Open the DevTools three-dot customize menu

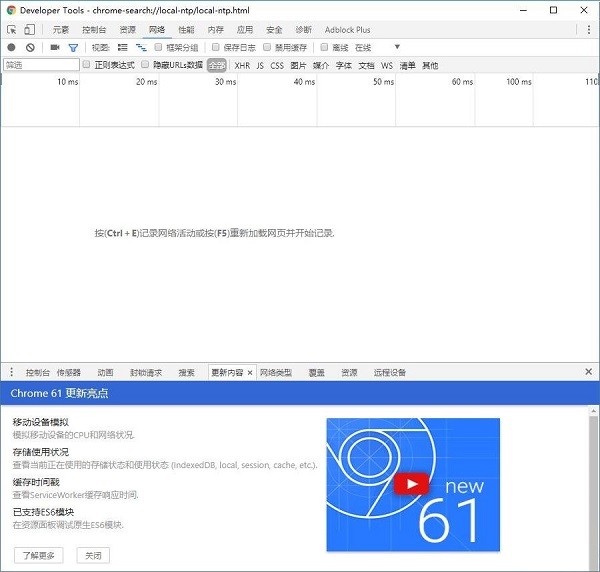[x=589, y=30]
